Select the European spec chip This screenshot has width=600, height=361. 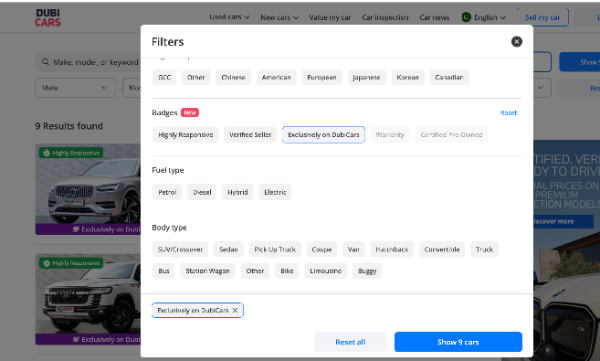(x=322, y=77)
